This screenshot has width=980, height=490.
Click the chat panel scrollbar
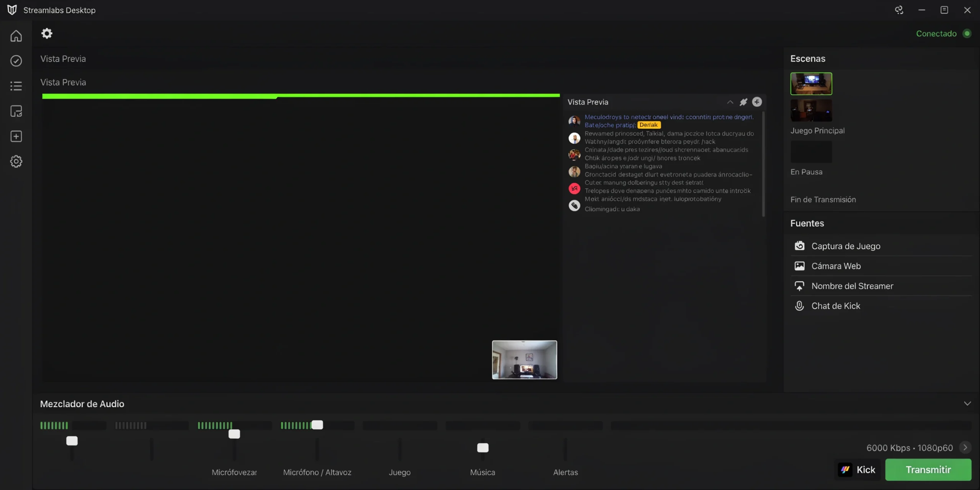(x=764, y=164)
